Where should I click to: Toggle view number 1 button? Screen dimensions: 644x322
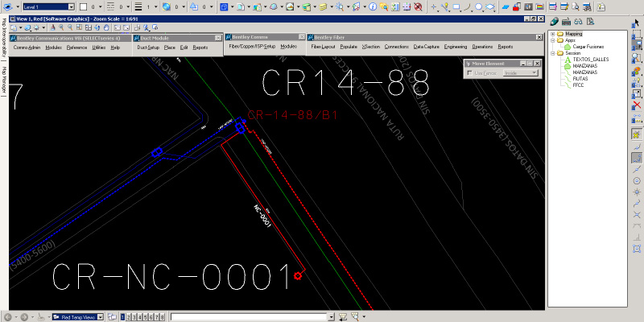pyautogui.click(x=122, y=317)
